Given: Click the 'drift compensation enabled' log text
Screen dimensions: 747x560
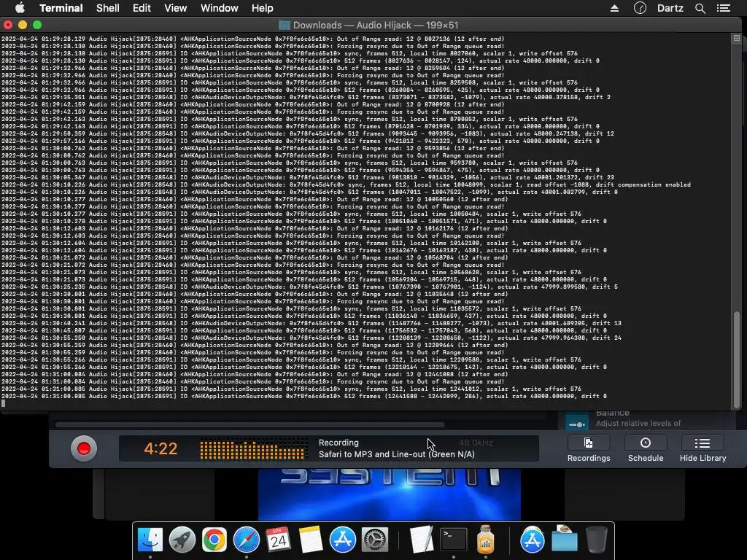Looking at the screenshot, I should 643,184.
